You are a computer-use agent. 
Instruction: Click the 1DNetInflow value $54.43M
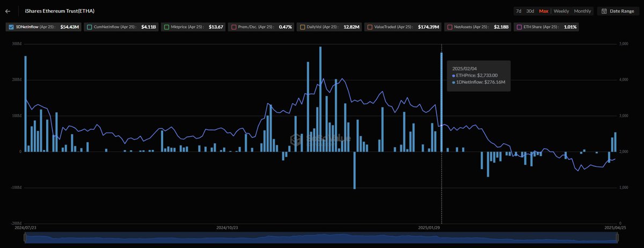point(70,27)
